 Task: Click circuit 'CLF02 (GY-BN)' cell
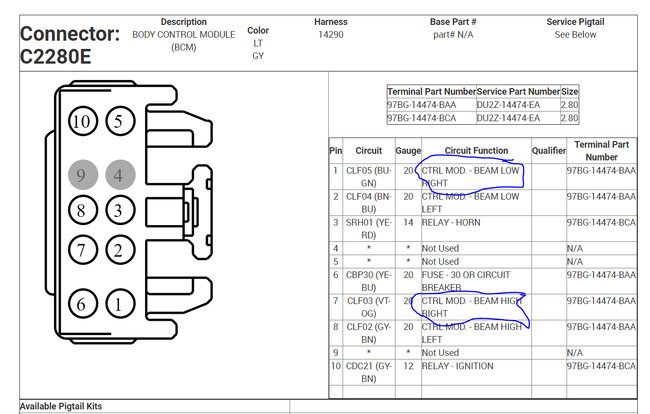pyautogui.click(x=369, y=333)
